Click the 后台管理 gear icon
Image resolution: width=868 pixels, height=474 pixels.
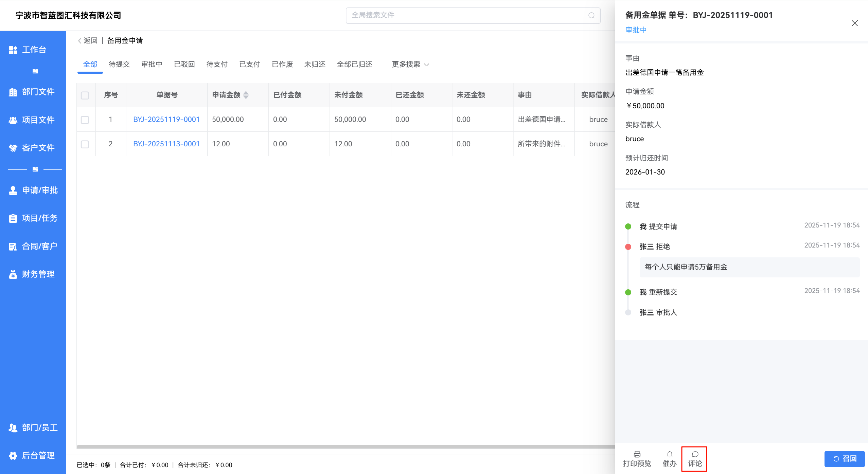pos(13,456)
